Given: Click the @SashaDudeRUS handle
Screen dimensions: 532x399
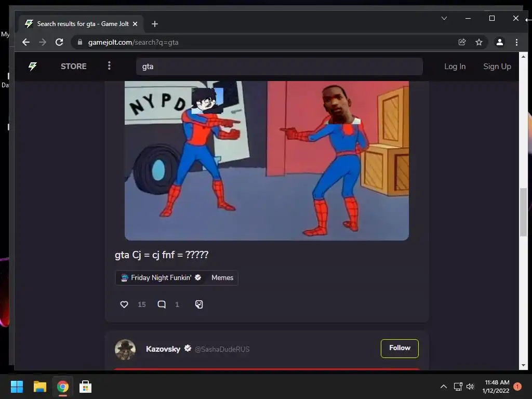Looking at the screenshot, I should (x=222, y=349).
